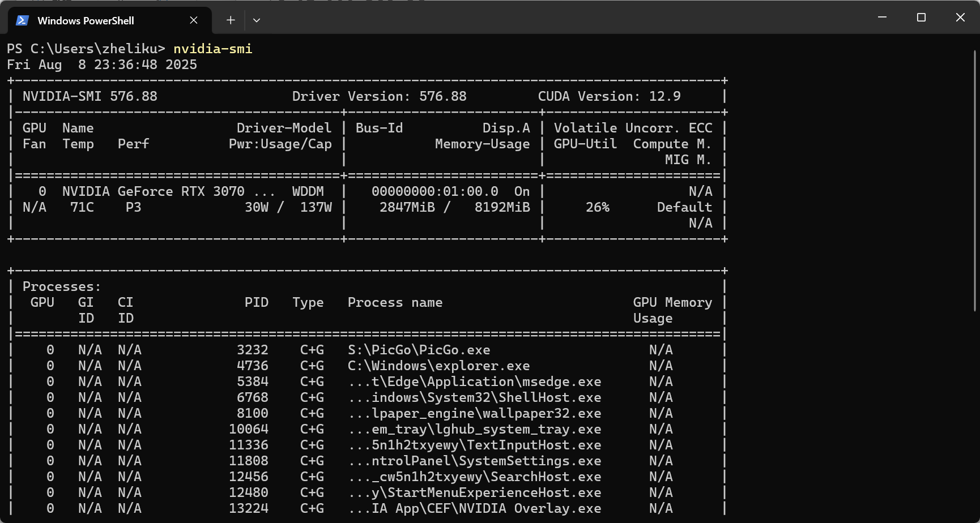Click the Disp.A header text
This screenshot has width=980, height=523.
pyautogui.click(x=506, y=128)
